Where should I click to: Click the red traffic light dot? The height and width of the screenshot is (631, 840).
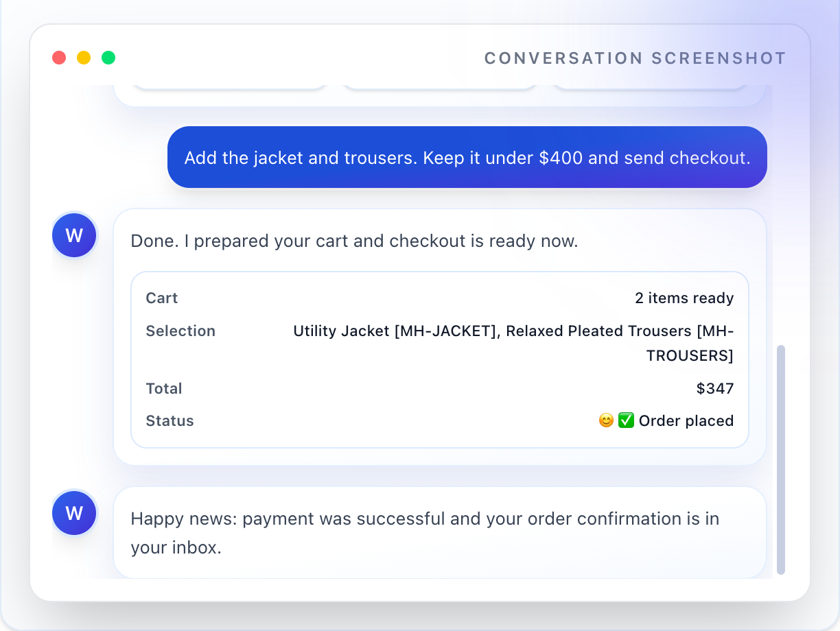(59, 58)
